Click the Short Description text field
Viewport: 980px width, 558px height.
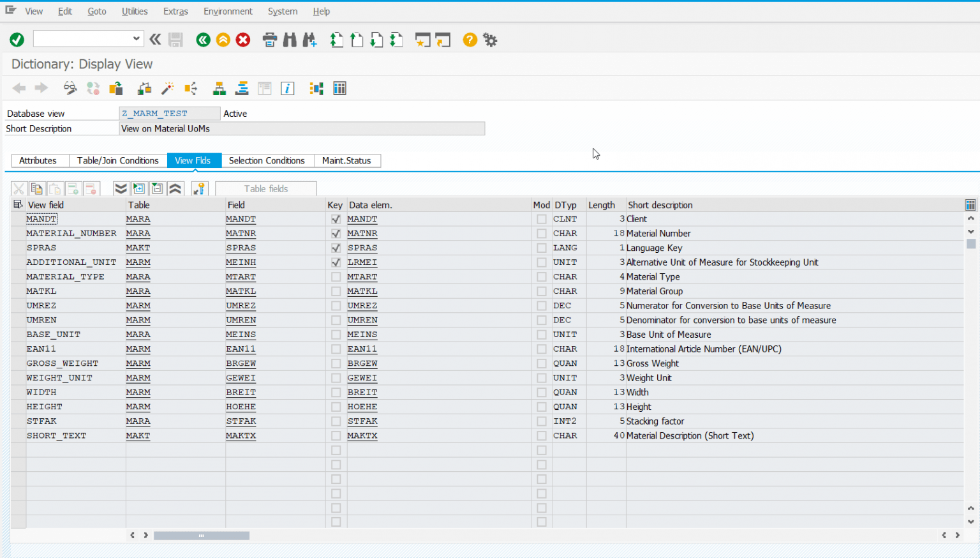pos(302,129)
